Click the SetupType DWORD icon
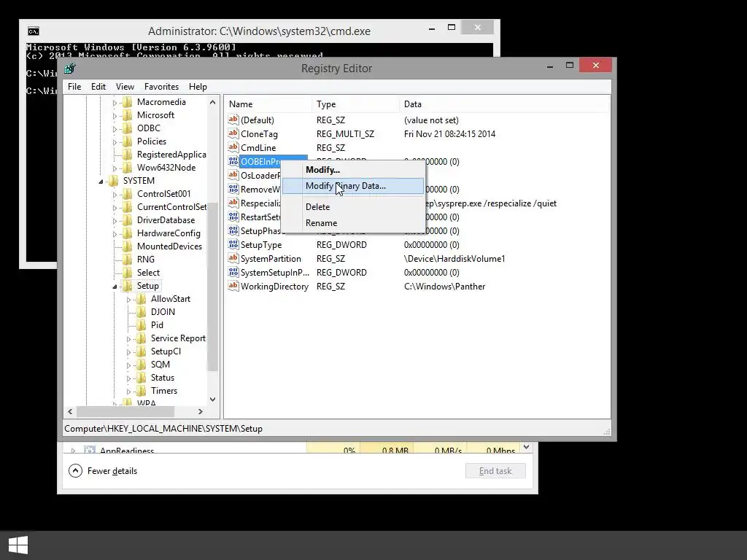This screenshot has width=747, height=560. [x=233, y=244]
